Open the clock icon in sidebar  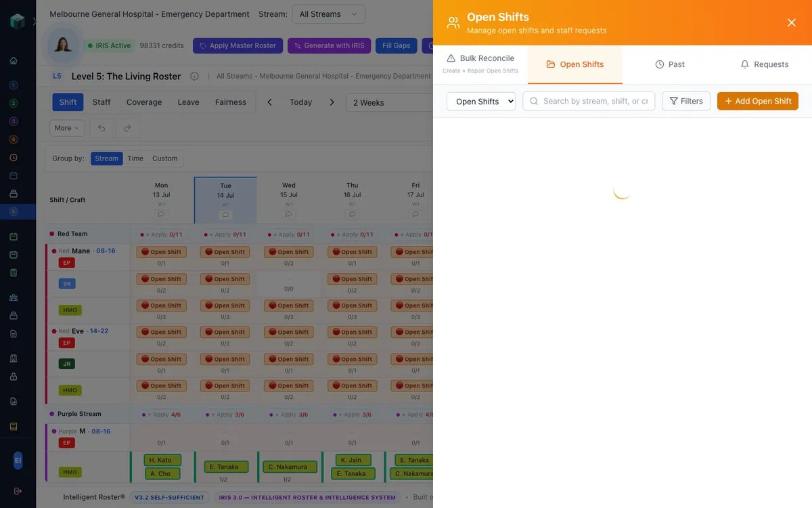(14, 157)
